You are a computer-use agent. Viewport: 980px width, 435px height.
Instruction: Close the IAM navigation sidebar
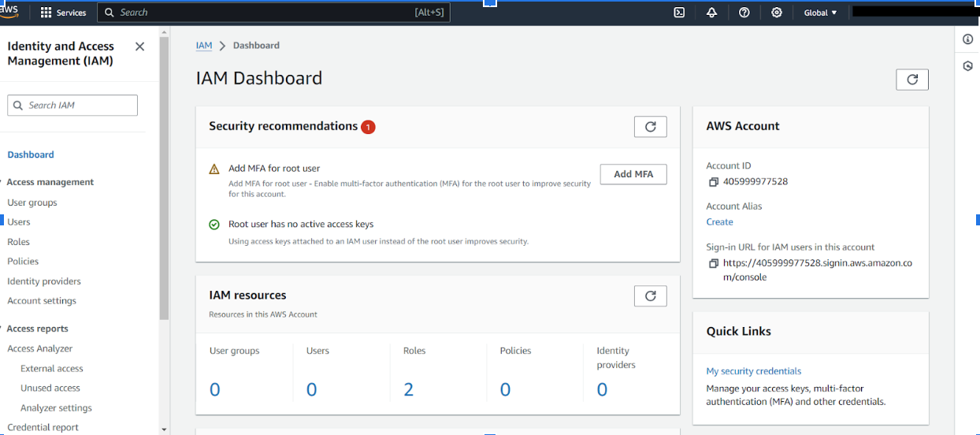point(139,46)
